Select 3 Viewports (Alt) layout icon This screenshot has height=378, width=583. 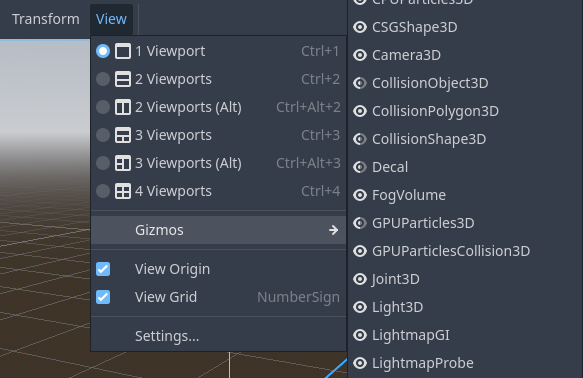click(123, 163)
